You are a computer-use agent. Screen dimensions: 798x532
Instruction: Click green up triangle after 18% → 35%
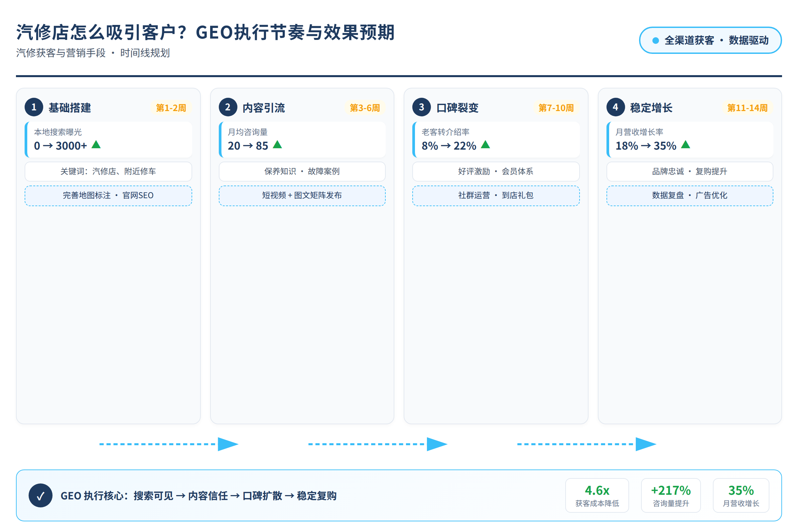click(686, 145)
